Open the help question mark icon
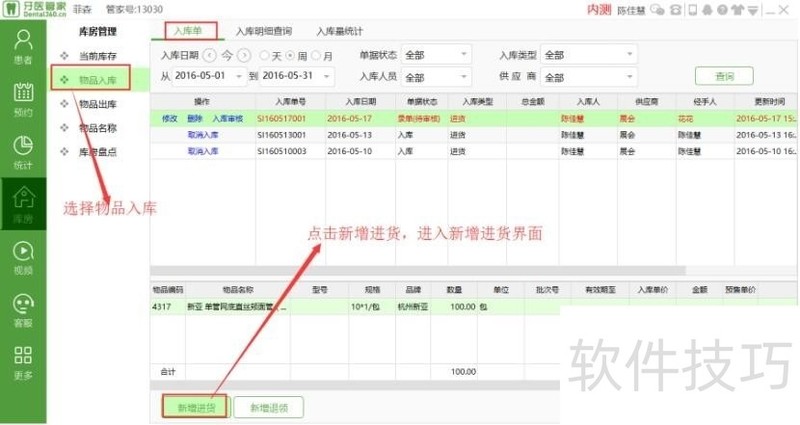Image resolution: width=800 pixels, height=425 pixels. pos(721,10)
